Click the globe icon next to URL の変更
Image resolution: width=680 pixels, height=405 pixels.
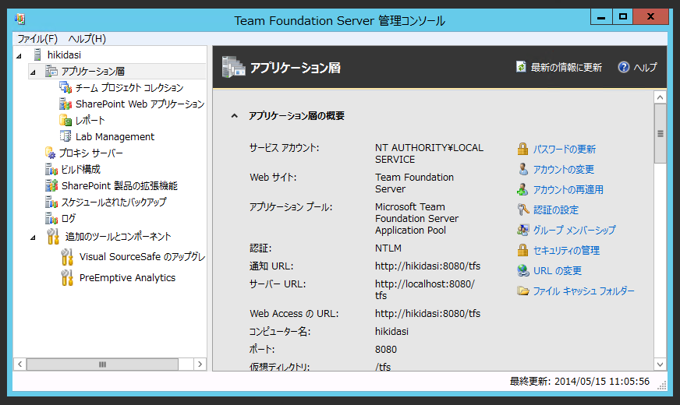click(x=523, y=271)
